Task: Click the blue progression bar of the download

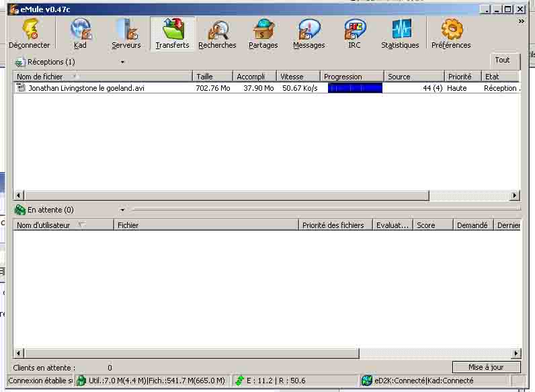Action: [355, 88]
